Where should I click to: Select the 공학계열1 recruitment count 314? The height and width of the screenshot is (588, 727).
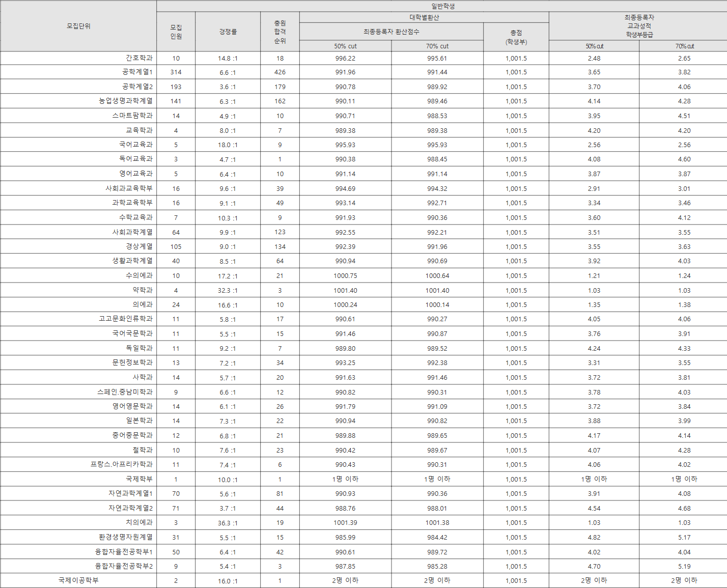point(176,72)
